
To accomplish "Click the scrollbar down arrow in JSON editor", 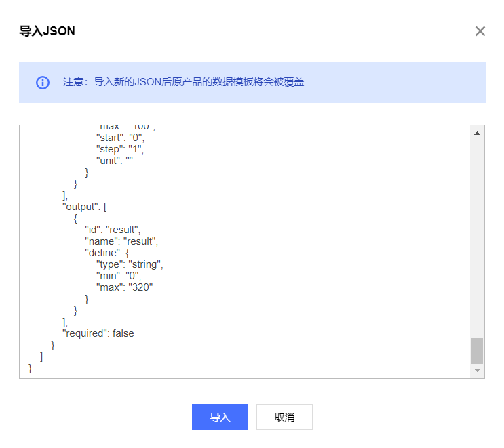I will [477, 370].
